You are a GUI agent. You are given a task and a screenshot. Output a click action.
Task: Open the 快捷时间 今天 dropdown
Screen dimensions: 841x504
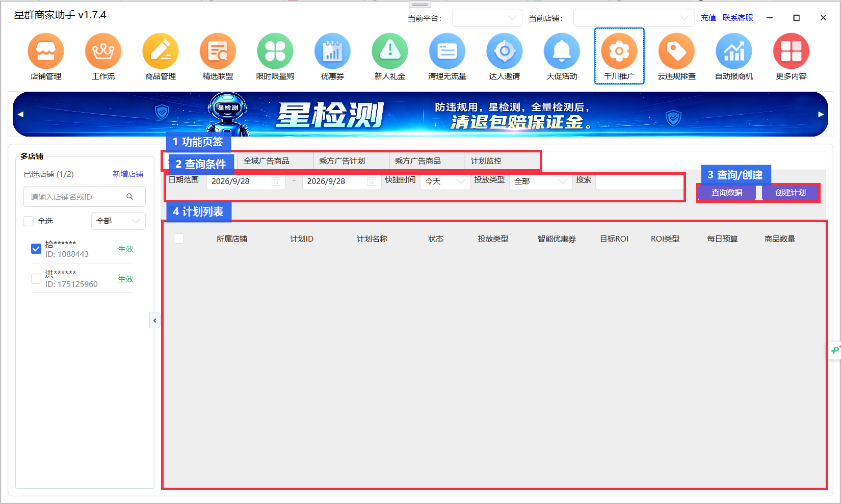[x=445, y=181]
